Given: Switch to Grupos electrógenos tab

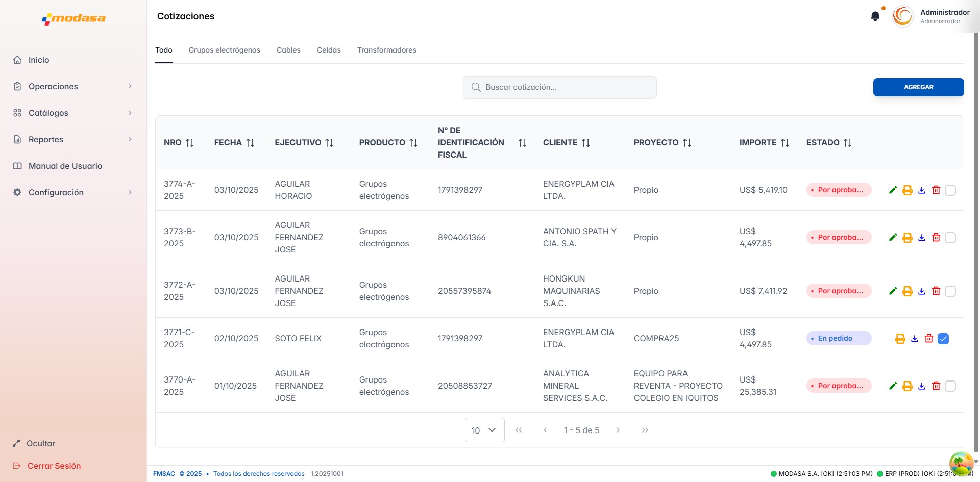Looking at the screenshot, I should 224,50.
